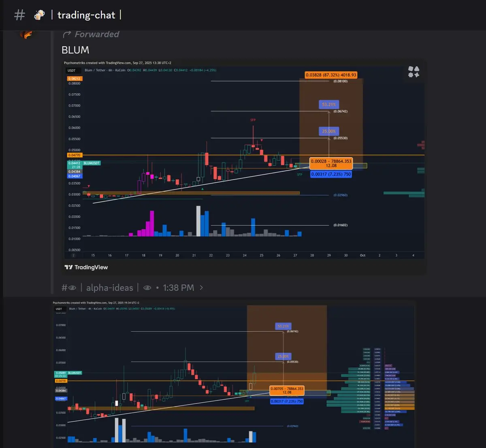Open the 19:34 BLUM 4h chart image
The width and height of the screenshot is (486, 448).
point(234,374)
